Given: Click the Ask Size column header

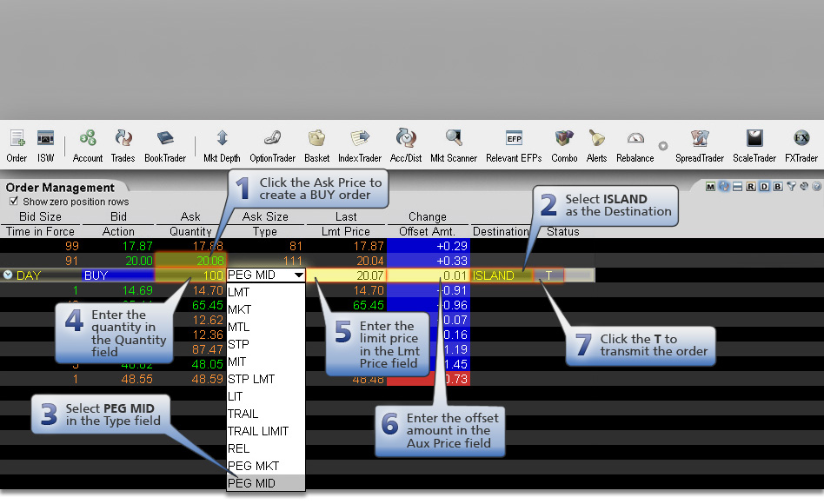Looking at the screenshot, I should click(x=265, y=216).
